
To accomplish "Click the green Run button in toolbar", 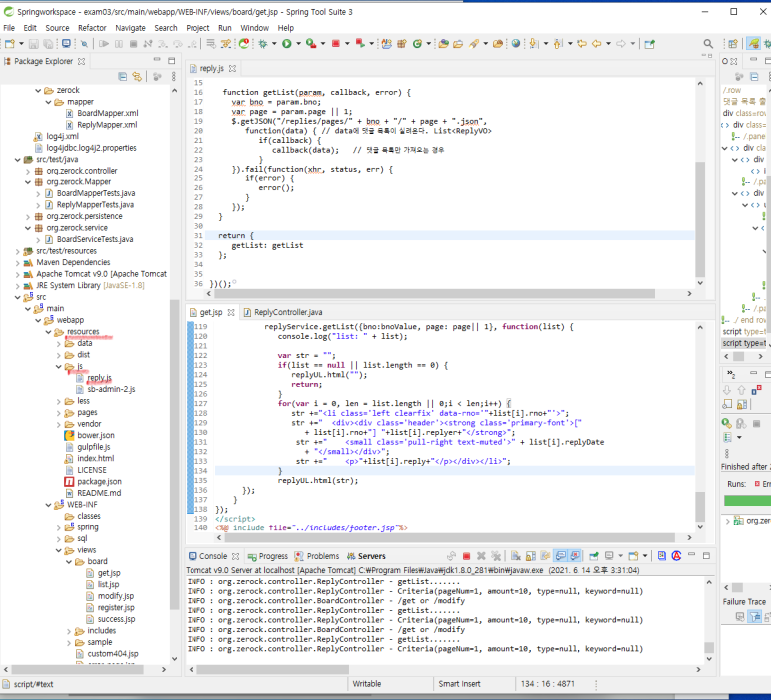I will coord(286,44).
